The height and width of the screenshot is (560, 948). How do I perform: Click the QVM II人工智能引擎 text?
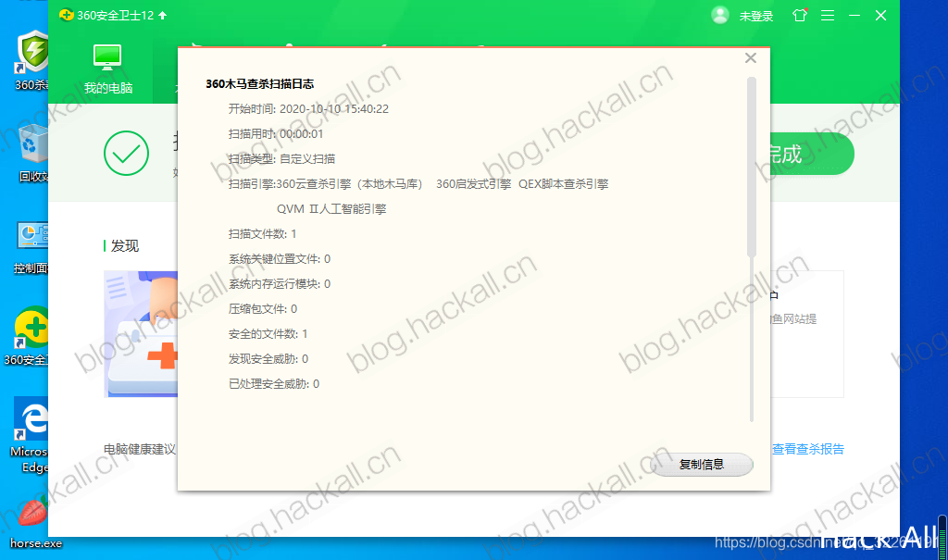pos(331,209)
